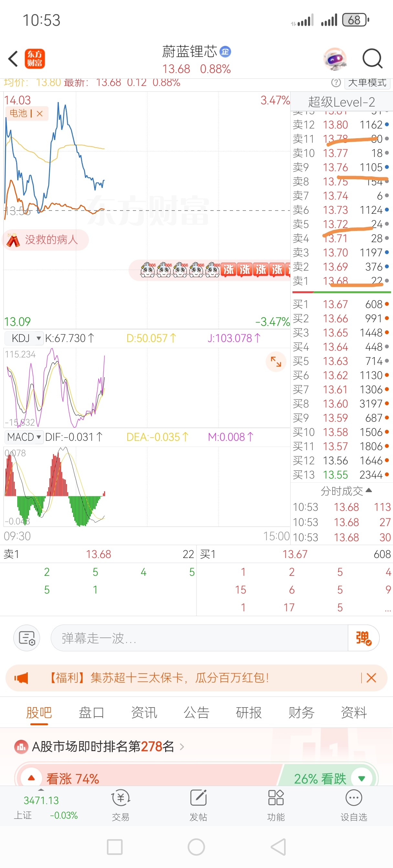This screenshot has height=868, width=393.
Task: Tap the 看涨 74% sentiment bar
Action: tap(148, 778)
